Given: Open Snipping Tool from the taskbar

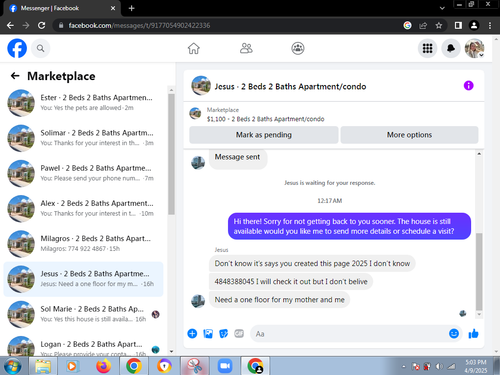Looking at the screenshot, I should click(195, 366).
